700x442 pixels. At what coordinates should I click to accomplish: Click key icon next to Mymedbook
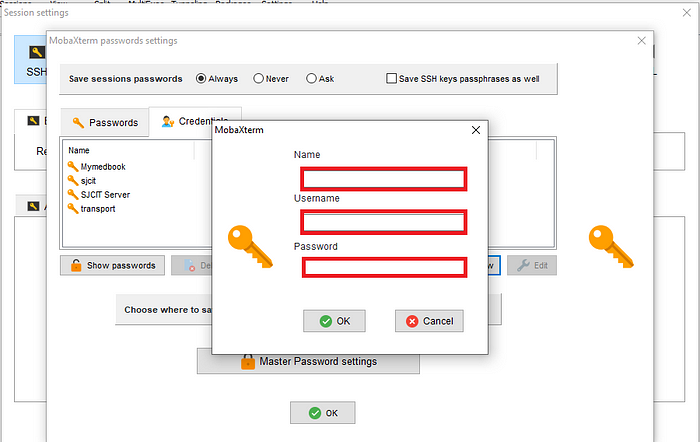point(73,166)
